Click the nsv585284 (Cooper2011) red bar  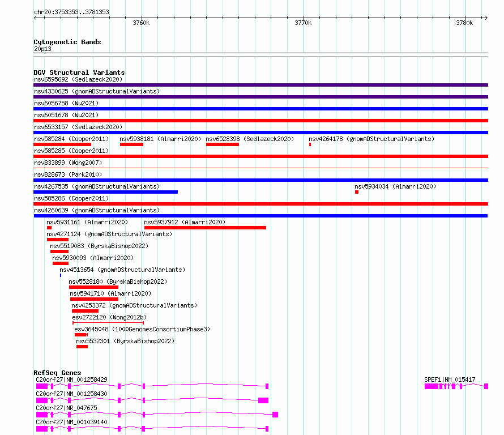(62, 144)
